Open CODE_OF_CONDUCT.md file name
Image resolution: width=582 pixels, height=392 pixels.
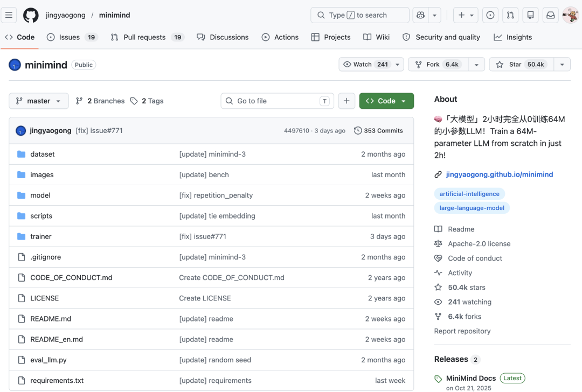pos(71,278)
